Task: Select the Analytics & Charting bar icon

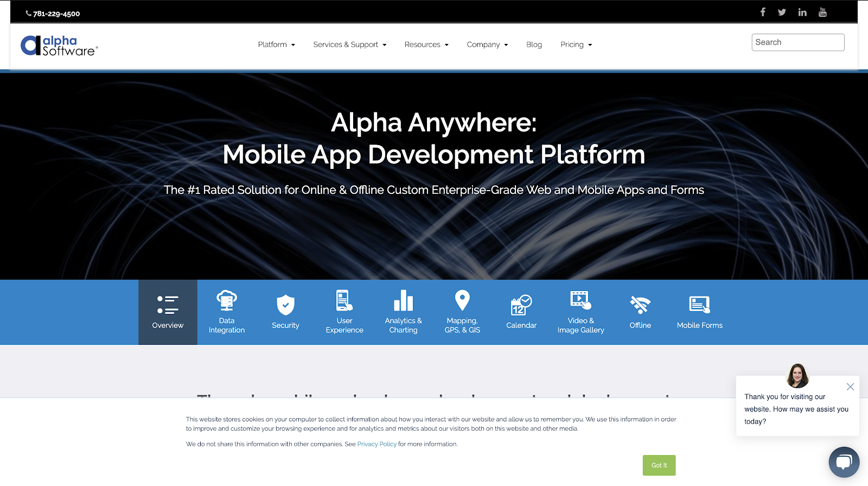Action: coord(404,300)
